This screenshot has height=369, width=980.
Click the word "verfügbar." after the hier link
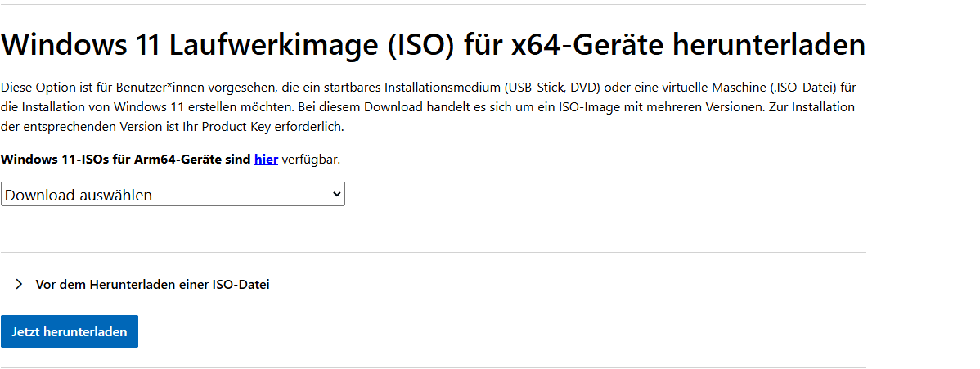pyautogui.click(x=311, y=160)
